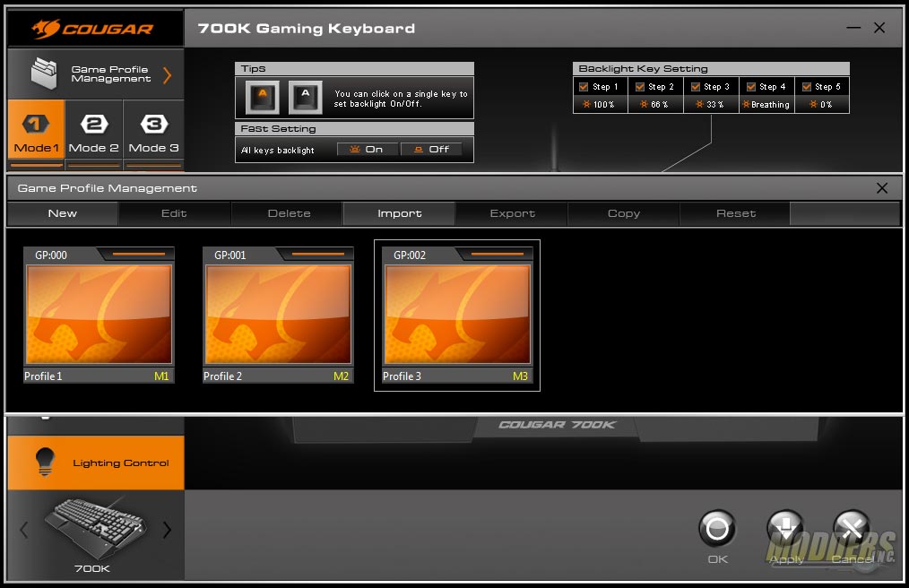Viewport: 909px width, 588px height.
Task: Select the Profile 3 thumbnail
Action: pyautogui.click(x=457, y=315)
